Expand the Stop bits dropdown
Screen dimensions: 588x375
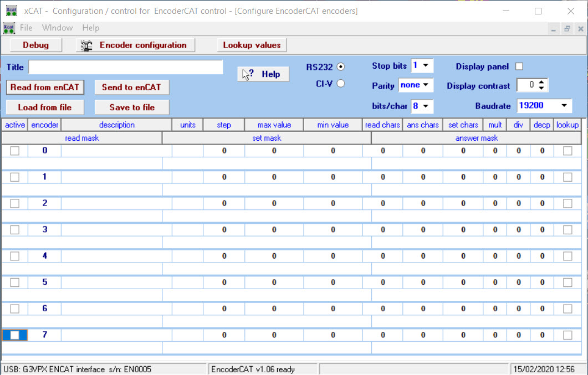click(426, 65)
